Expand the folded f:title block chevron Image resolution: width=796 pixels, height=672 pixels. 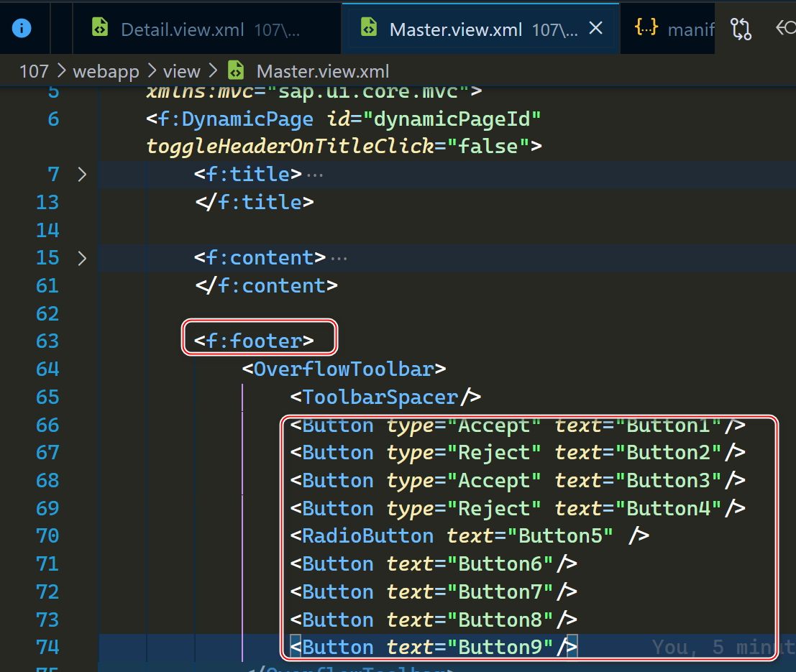click(x=82, y=175)
